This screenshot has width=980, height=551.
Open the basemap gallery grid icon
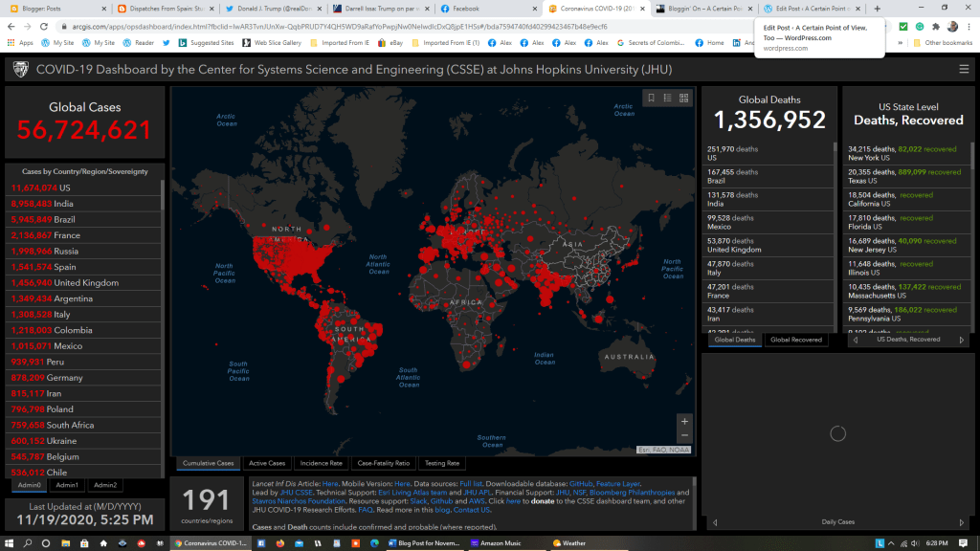[683, 98]
